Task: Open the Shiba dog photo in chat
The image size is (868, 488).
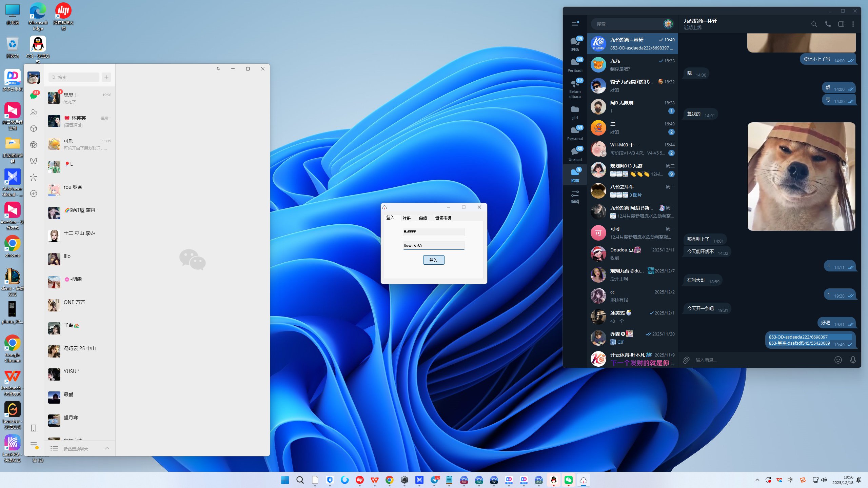Action: [x=801, y=176]
